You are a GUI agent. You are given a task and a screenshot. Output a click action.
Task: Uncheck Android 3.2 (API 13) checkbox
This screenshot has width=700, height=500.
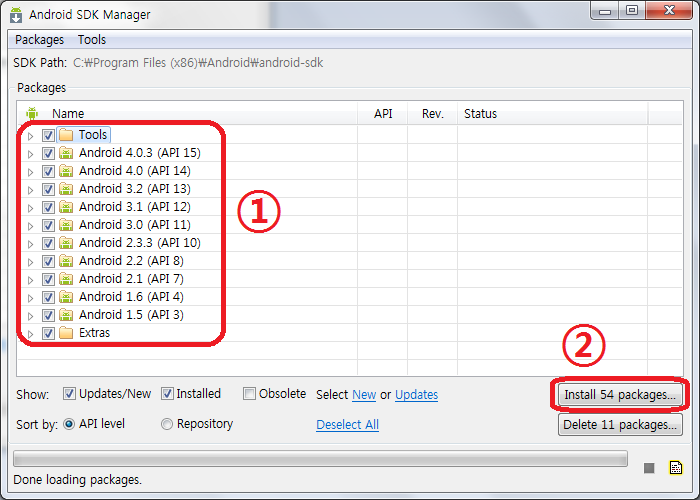pos(48,189)
